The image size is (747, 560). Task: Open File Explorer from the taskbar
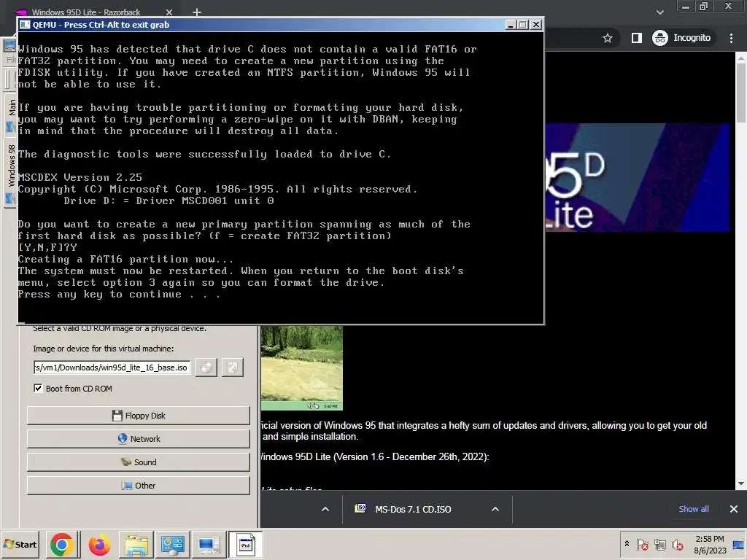(136, 545)
